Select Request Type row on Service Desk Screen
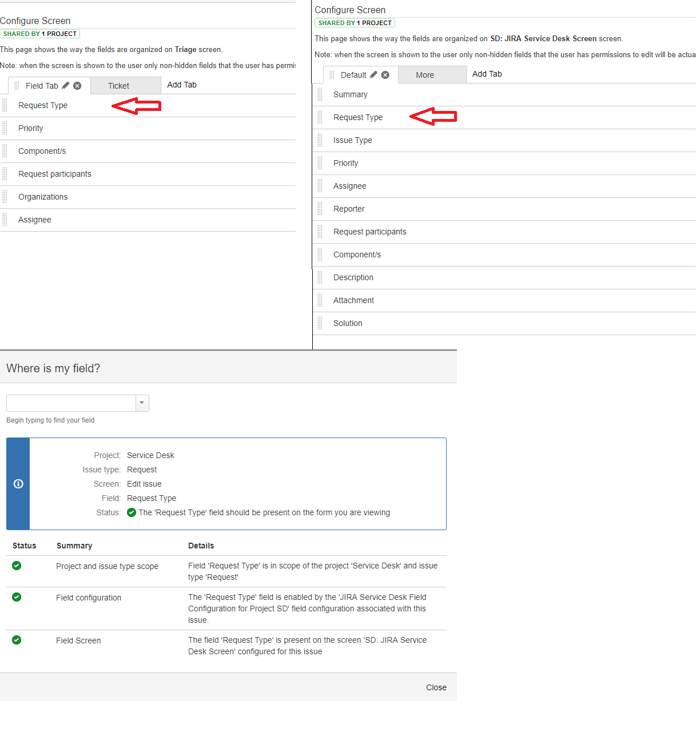The image size is (700, 736). [x=504, y=117]
